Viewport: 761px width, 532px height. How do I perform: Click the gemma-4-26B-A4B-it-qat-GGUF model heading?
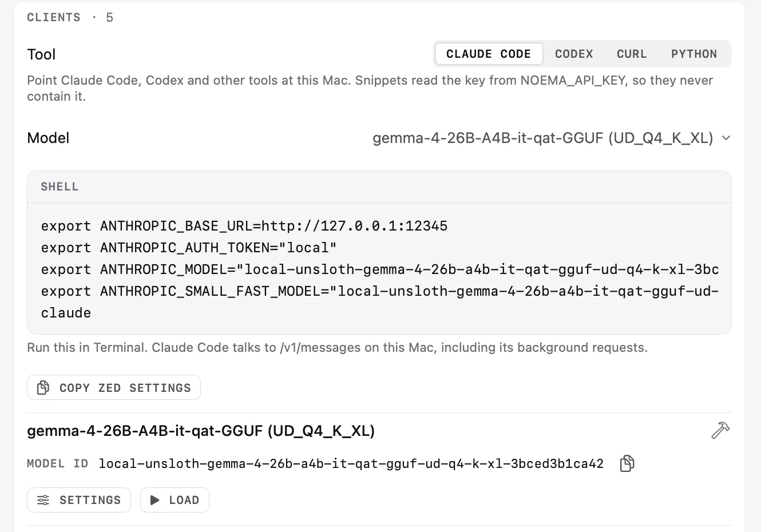point(201,430)
